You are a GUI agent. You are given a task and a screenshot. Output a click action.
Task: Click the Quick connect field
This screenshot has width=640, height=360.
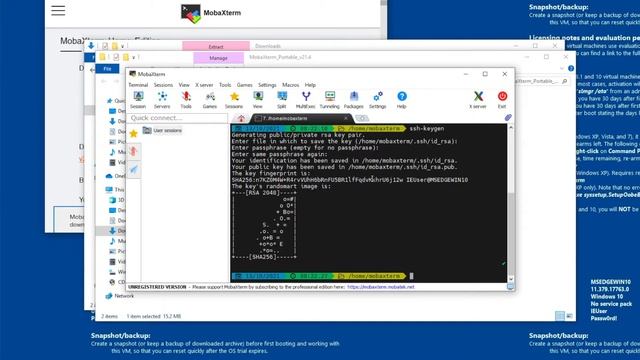tap(177, 118)
